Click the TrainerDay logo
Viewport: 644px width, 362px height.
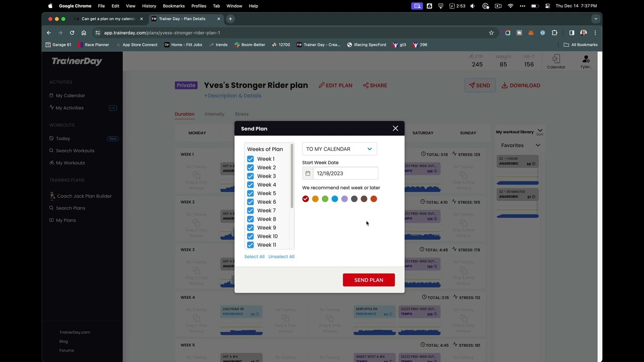(x=76, y=61)
